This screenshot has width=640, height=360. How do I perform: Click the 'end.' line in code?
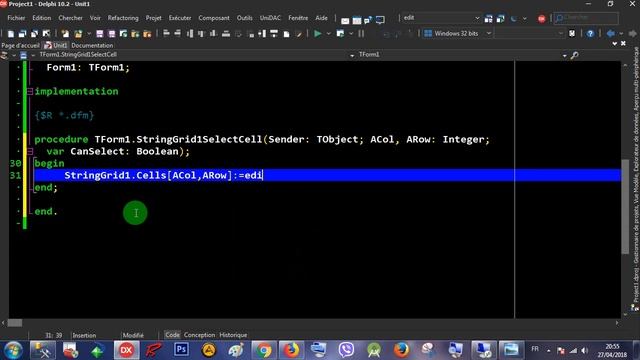pos(46,211)
